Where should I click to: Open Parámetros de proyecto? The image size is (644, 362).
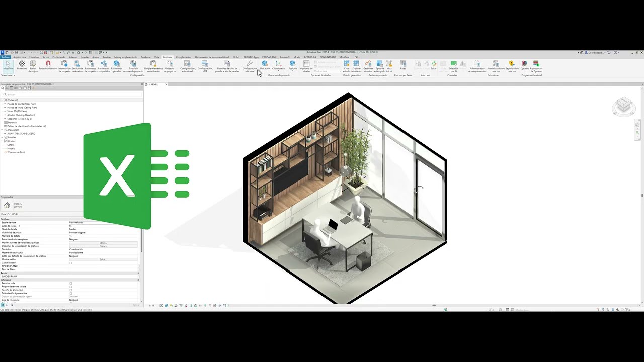91,66
